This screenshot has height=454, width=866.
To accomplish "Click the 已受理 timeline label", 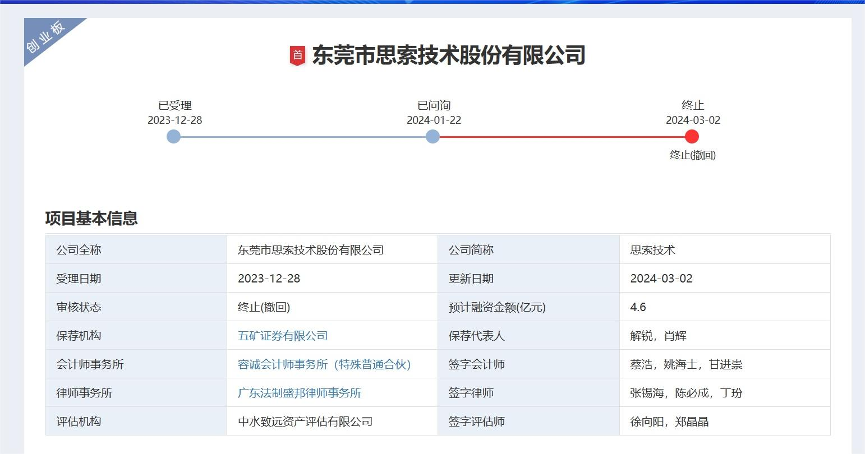I will point(175,105).
